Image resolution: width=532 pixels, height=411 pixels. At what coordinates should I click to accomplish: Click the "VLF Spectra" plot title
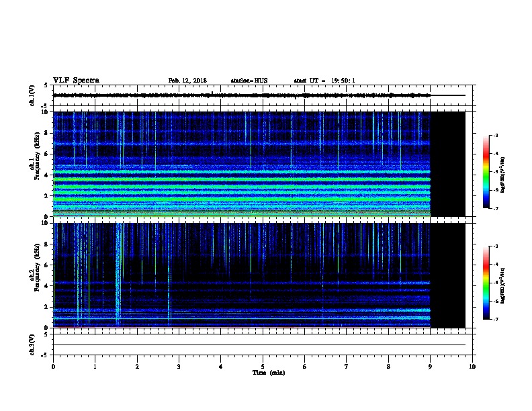(76, 81)
